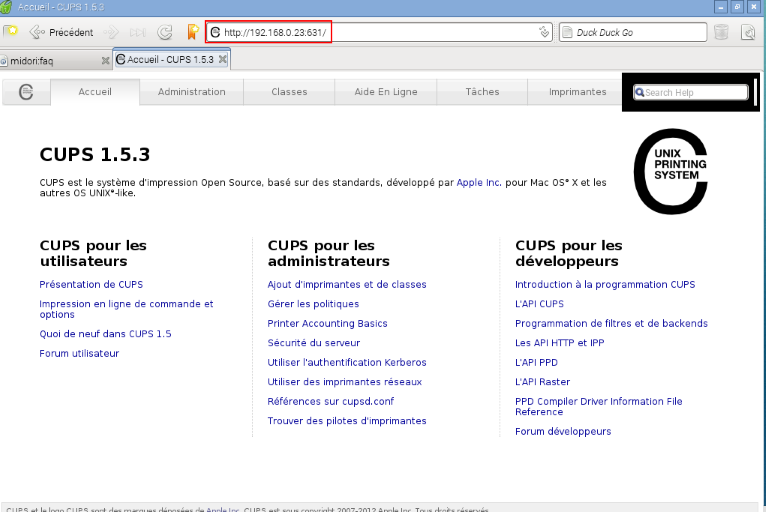Open L'API Raster link
The width and height of the screenshot is (766, 512).
(x=542, y=382)
